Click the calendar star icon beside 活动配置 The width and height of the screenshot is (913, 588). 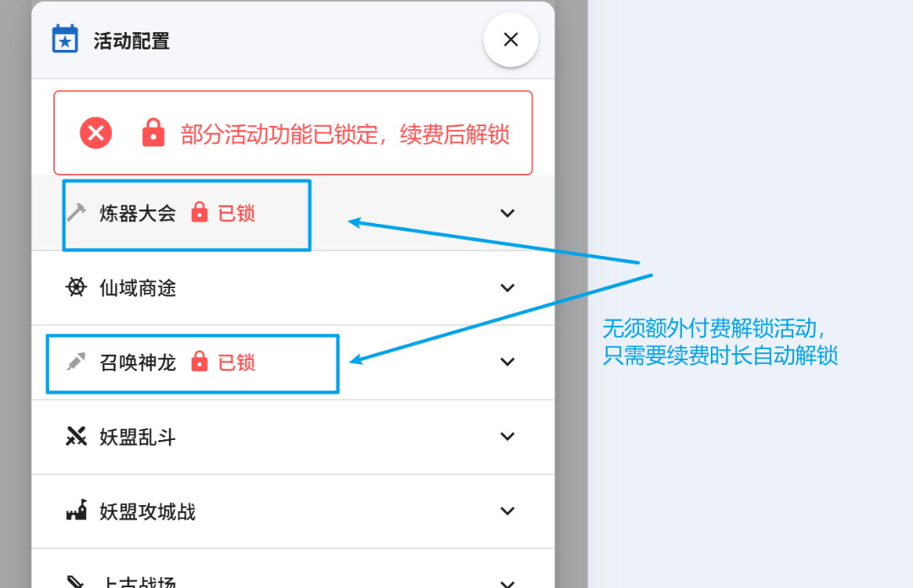[x=64, y=39]
